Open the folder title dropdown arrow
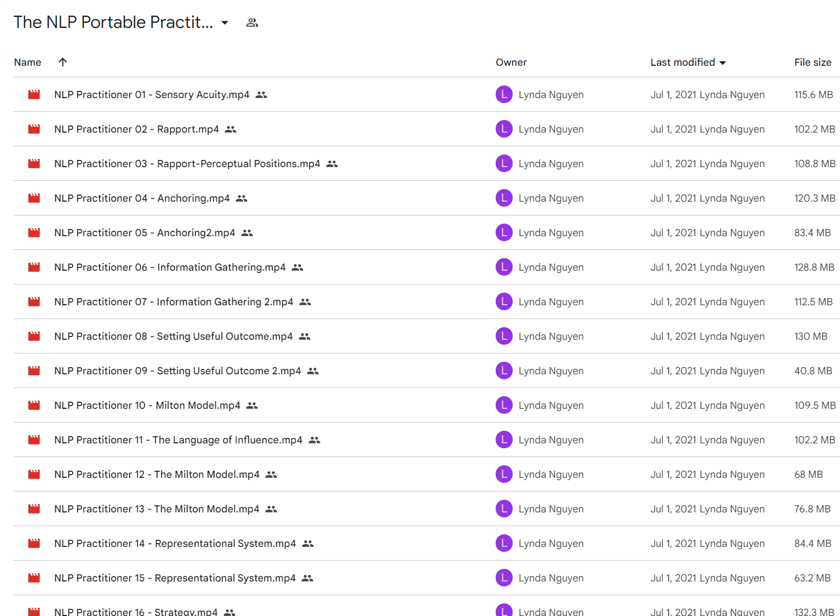Screen dimensions: 840x616 click(225, 22)
